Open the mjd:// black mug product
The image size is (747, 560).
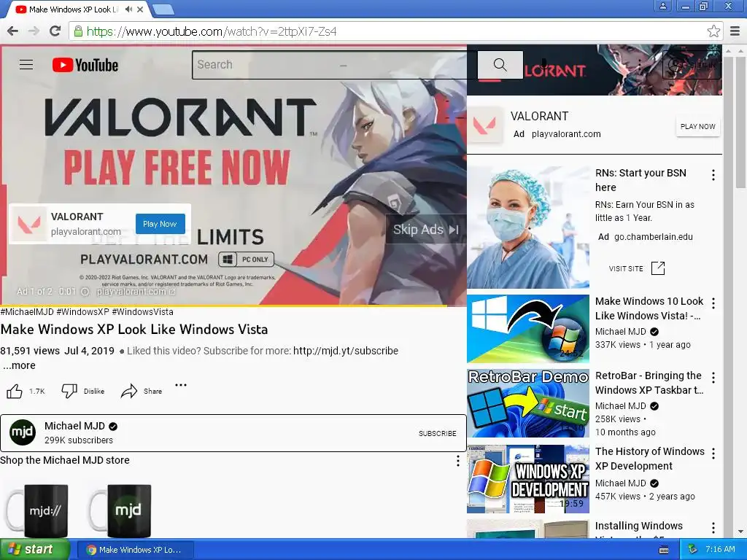(x=36, y=510)
